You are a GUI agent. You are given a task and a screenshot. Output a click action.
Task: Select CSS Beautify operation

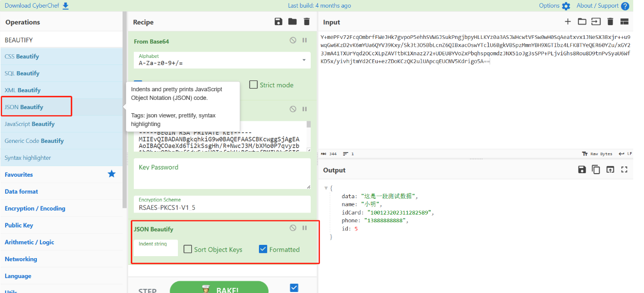(x=62, y=56)
